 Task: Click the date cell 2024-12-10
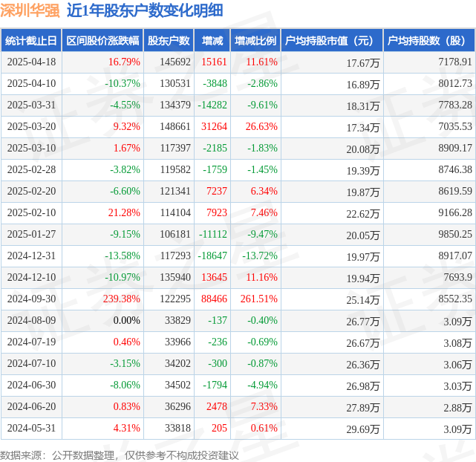[x=32, y=278]
